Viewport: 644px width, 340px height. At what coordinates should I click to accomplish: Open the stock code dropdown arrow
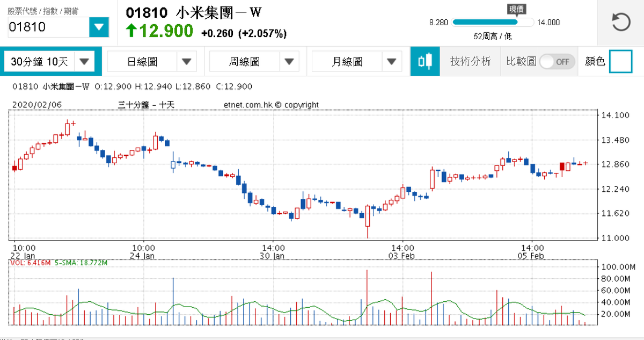click(99, 27)
